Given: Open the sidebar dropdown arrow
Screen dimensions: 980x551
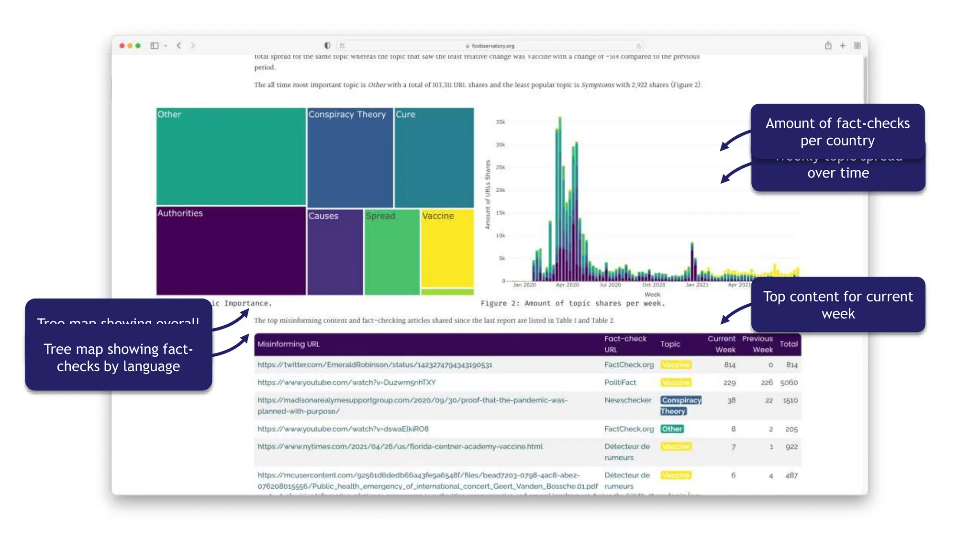Looking at the screenshot, I should 166,46.
